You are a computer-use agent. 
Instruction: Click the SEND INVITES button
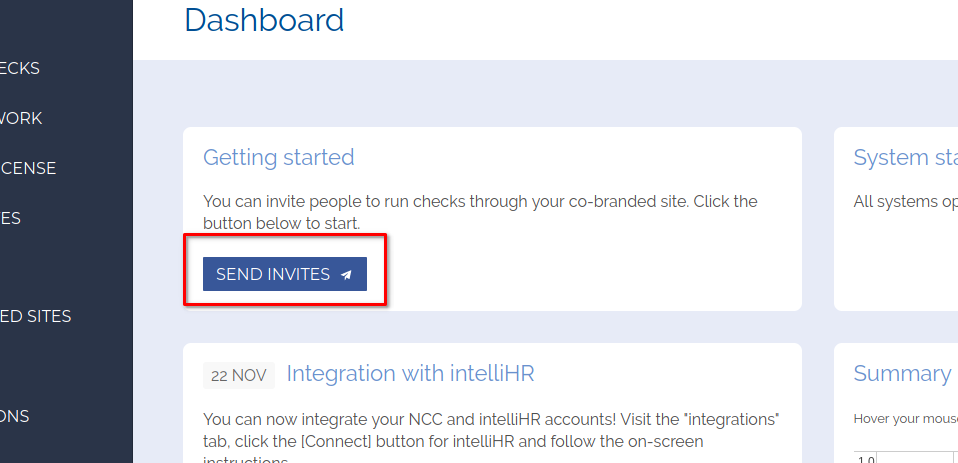coord(285,274)
